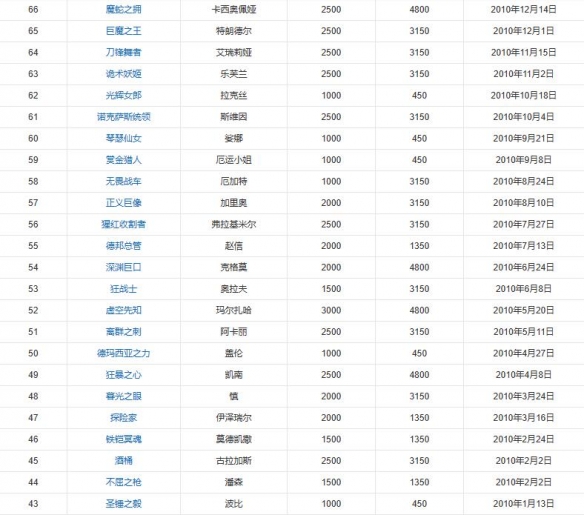Open the 魔蛇之拥 champion link
This screenshot has width=584, height=515.
(124, 9)
